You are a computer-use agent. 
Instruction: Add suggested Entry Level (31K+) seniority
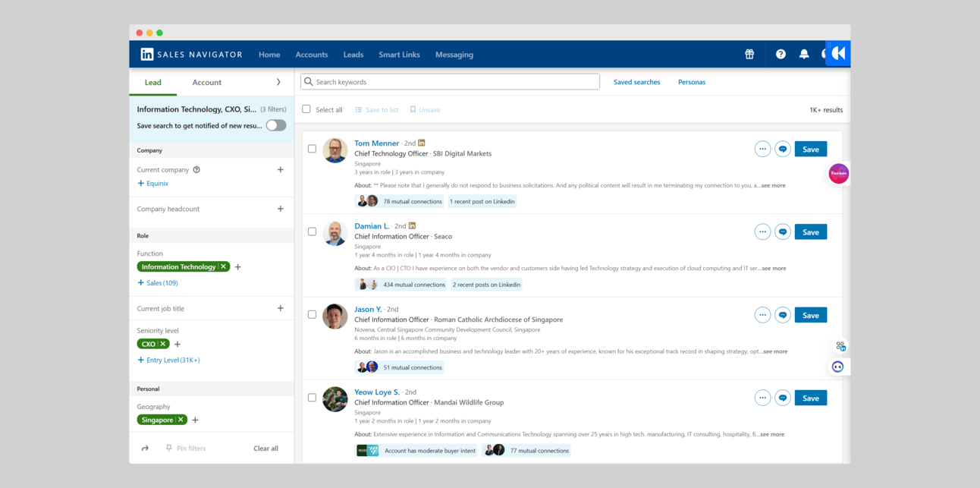(168, 360)
